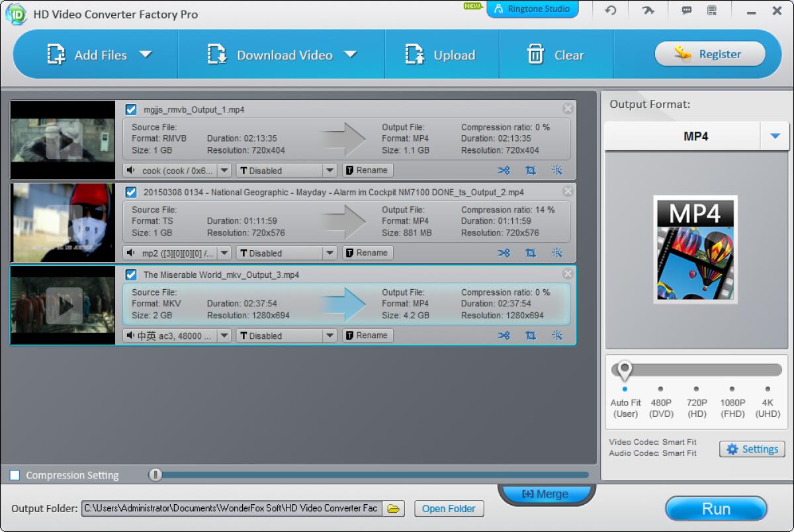The image size is (794, 532).
Task: Open the output folder with Open Folder
Action: [x=449, y=508]
